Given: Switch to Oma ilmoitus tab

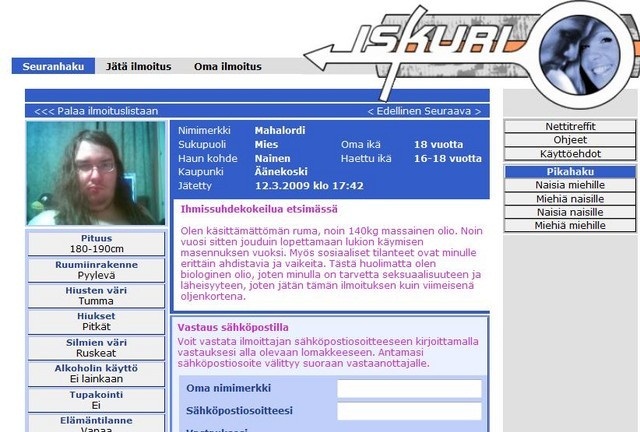Looking at the screenshot, I should (228, 66).
